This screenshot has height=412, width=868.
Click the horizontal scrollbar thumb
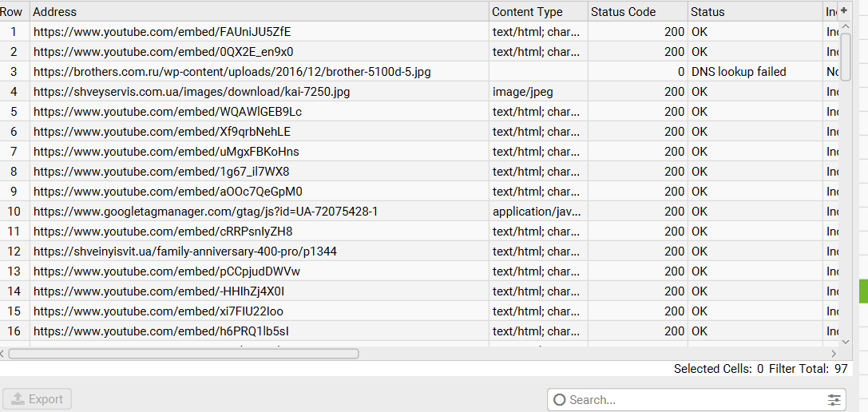(184, 354)
